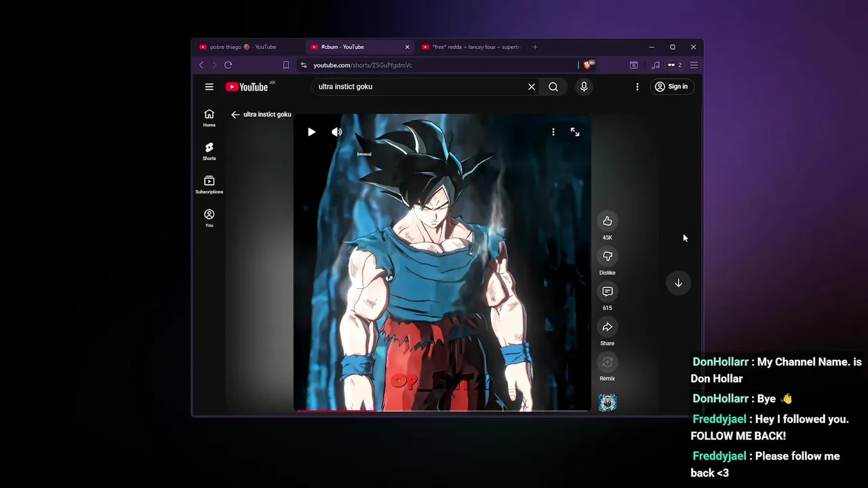Switch to the #cbum YouTube tab

(359, 47)
